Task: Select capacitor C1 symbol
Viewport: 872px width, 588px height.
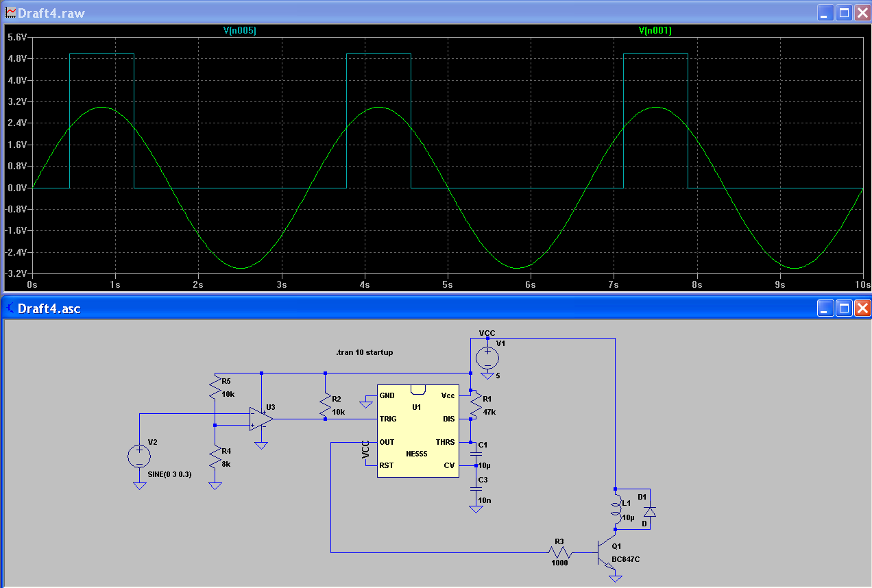Action: (x=475, y=454)
